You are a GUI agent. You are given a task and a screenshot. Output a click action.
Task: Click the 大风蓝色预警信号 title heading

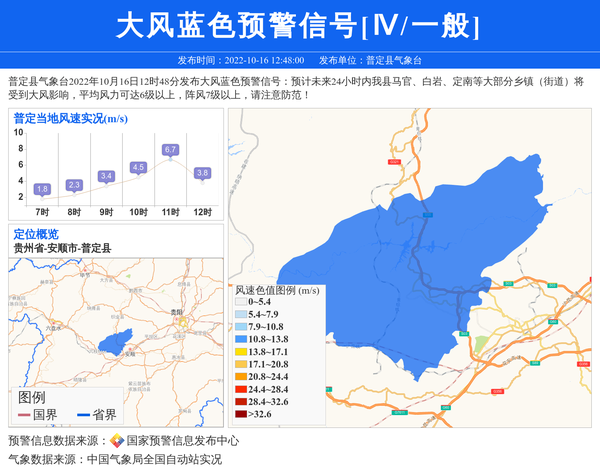298,26
